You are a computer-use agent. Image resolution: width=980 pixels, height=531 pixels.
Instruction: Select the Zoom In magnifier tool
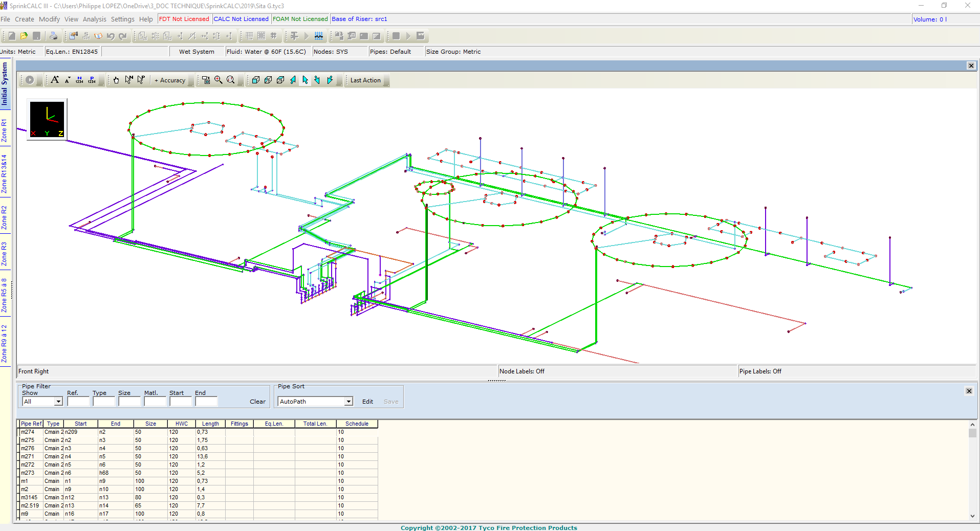tap(219, 80)
